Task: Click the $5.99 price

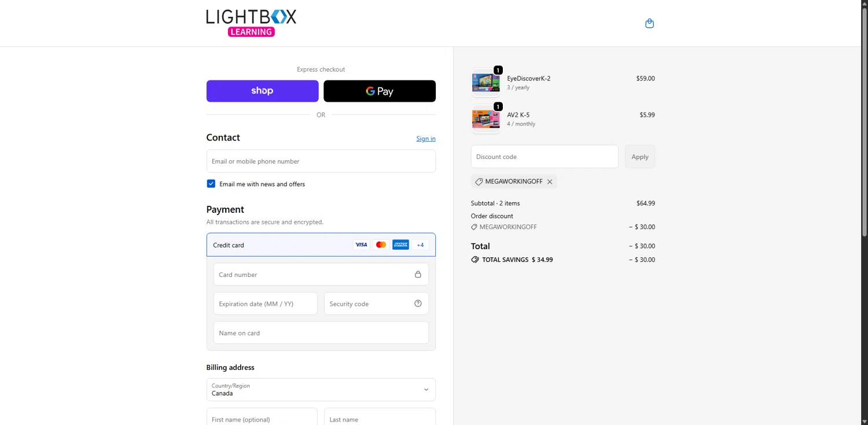Action: [648, 115]
